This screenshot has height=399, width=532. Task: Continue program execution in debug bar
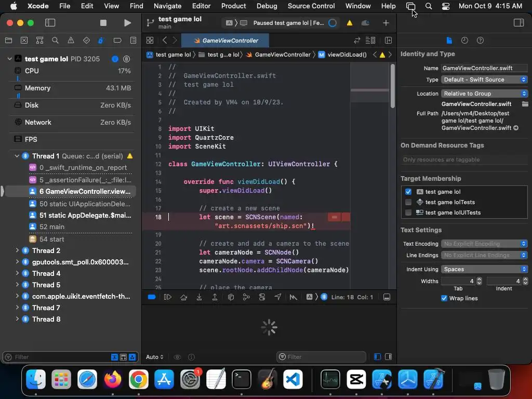point(168,297)
